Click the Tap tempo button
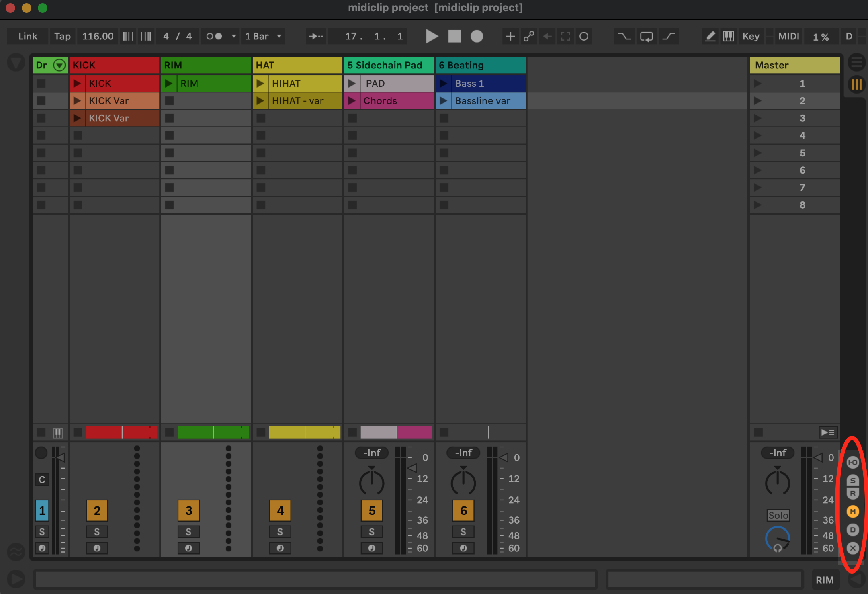 pyautogui.click(x=62, y=36)
